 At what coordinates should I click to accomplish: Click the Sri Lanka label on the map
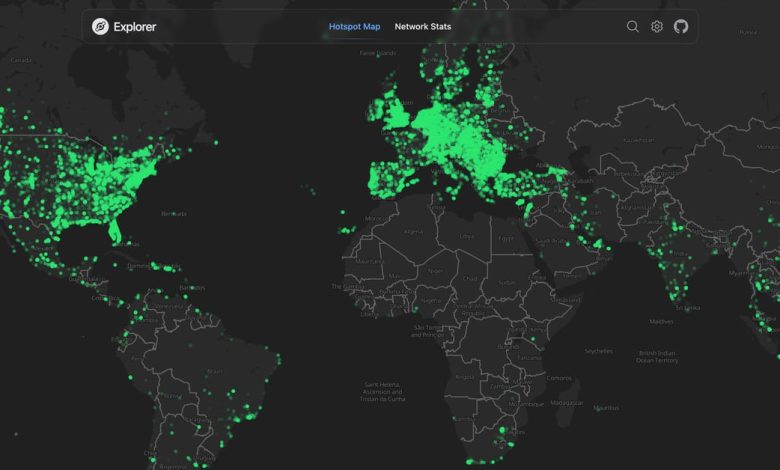coord(687,308)
